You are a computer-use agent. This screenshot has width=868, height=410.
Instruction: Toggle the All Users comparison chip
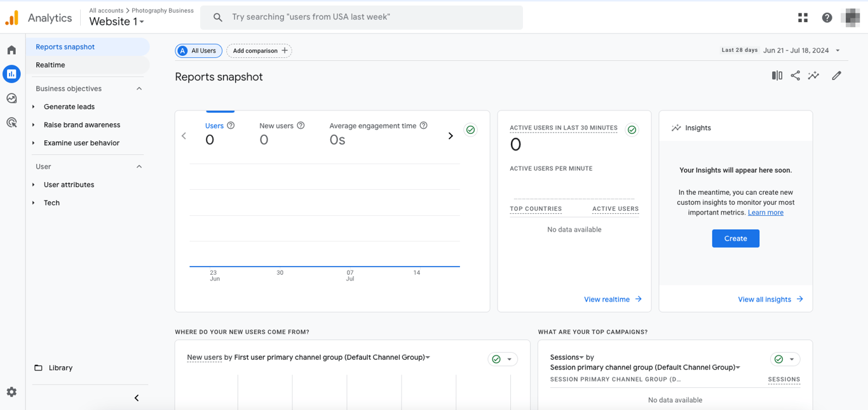coord(198,50)
